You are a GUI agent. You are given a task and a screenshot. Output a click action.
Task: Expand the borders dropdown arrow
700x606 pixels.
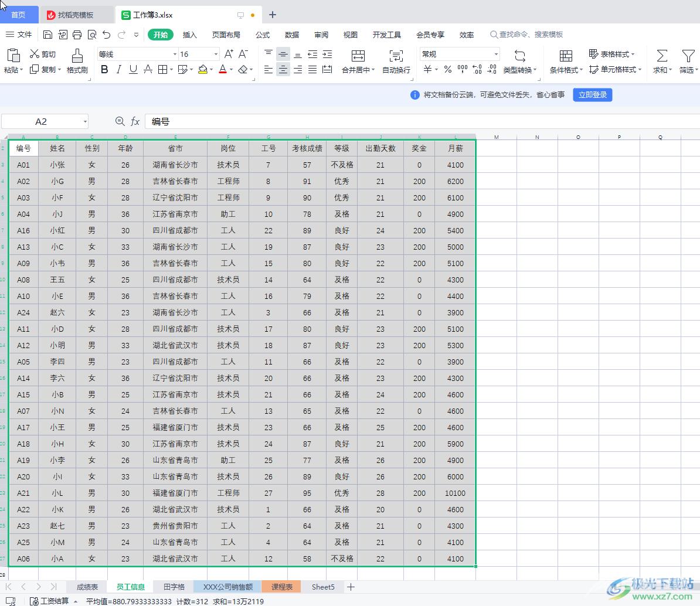(171, 69)
